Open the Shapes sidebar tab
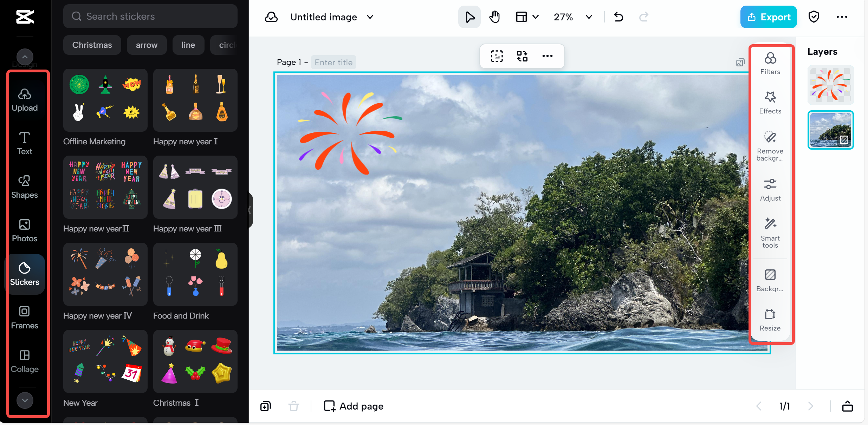 click(x=25, y=187)
